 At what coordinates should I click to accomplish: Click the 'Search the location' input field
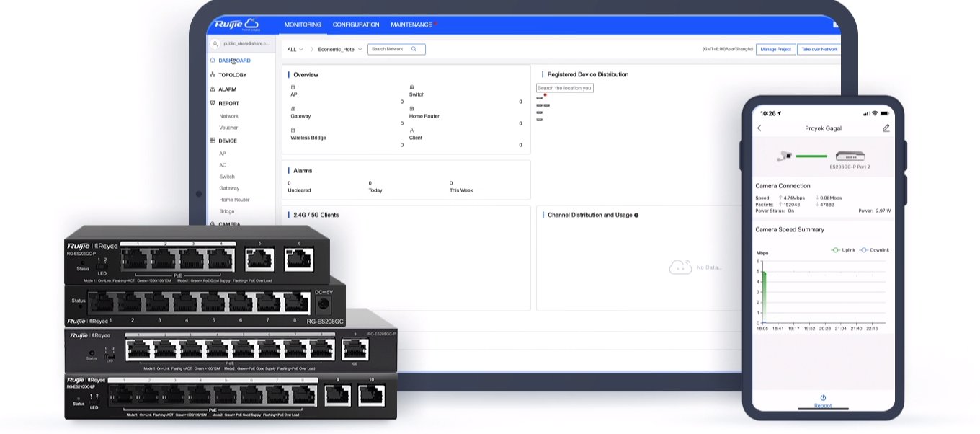tap(564, 88)
